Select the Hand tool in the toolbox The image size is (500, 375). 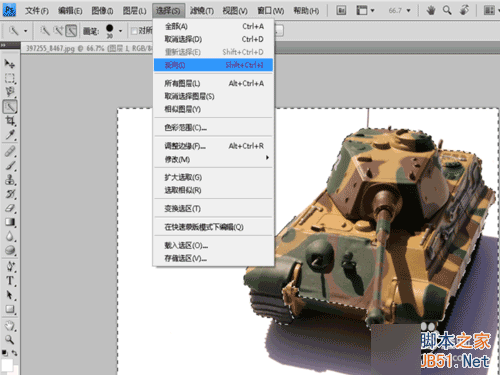tap(9, 325)
